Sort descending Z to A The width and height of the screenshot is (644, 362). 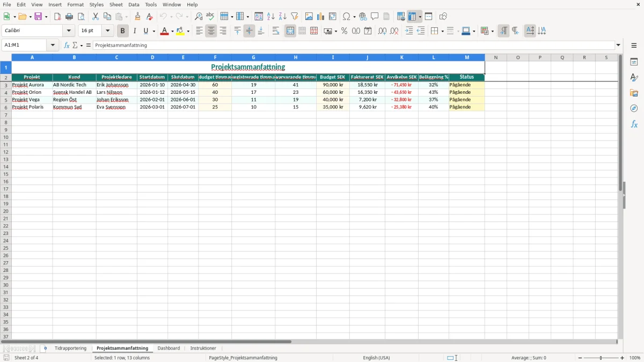[x=283, y=17]
